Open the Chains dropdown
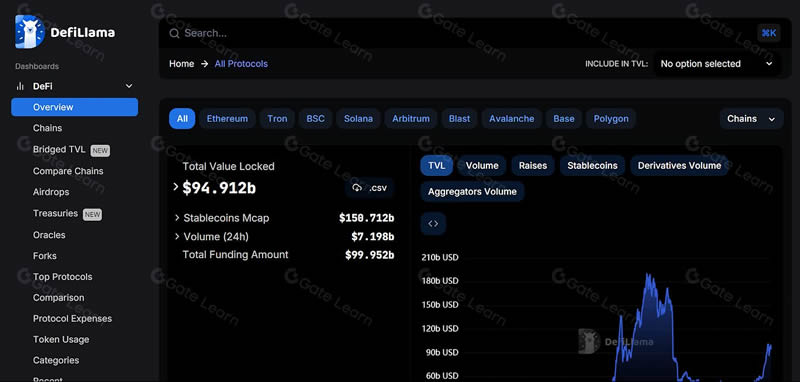Viewport: 800px width, 382px height. pyautogui.click(x=751, y=119)
